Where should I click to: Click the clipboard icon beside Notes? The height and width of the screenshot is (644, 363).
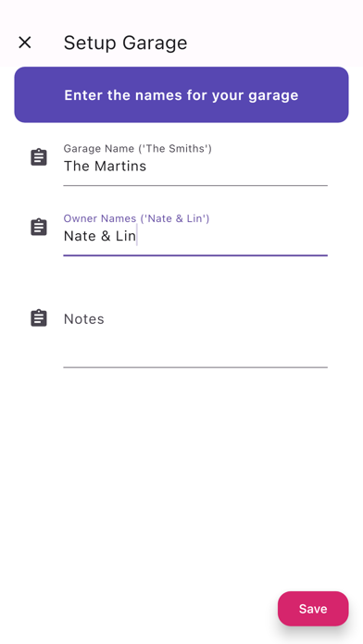pos(39,318)
